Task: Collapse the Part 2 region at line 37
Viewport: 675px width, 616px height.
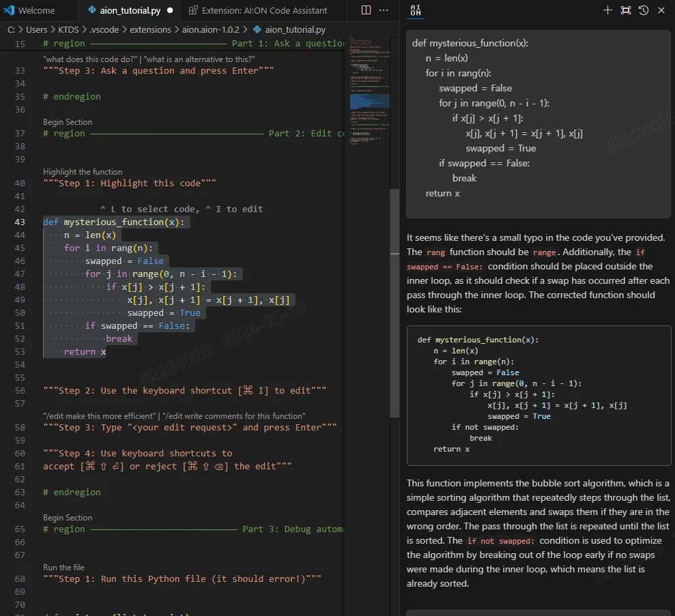Action: coord(34,133)
